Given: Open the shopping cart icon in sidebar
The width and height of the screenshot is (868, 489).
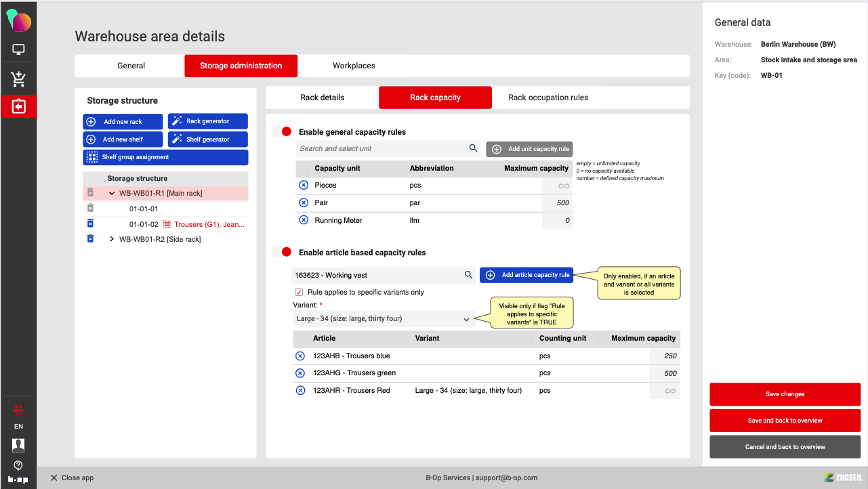Looking at the screenshot, I should point(18,79).
